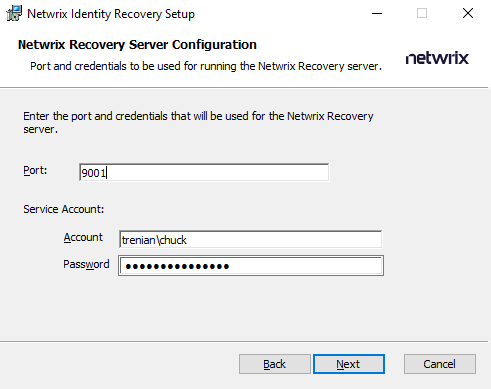Minimize the setup window
Viewport: 491px width, 389px height.
point(377,14)
